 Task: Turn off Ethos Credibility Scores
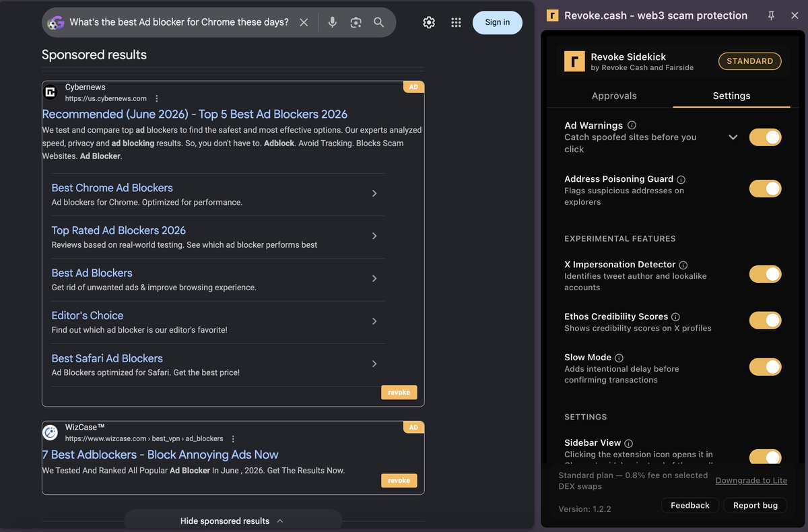(766, 321)
